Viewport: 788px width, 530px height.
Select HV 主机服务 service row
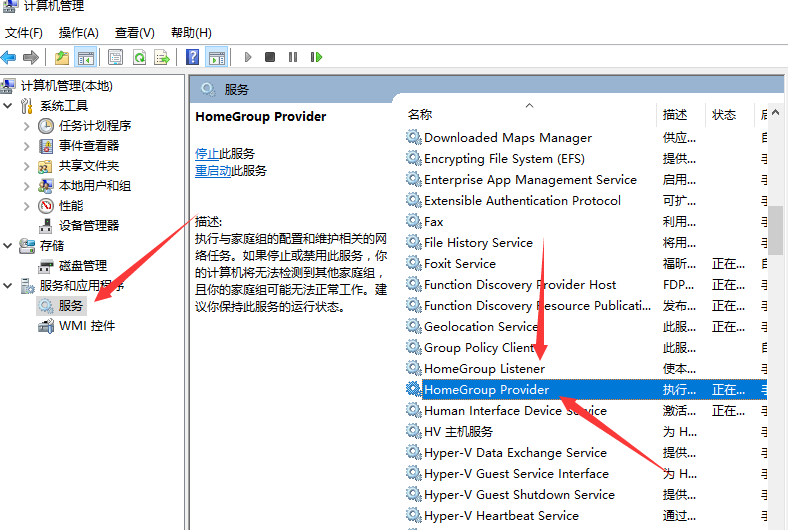pos(585,432)
